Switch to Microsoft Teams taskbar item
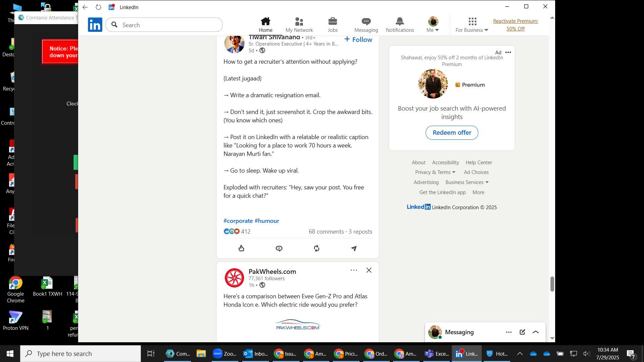 [436, 354]
